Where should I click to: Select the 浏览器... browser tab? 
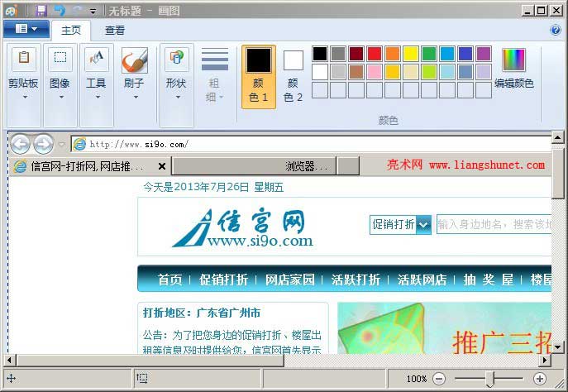254,166
